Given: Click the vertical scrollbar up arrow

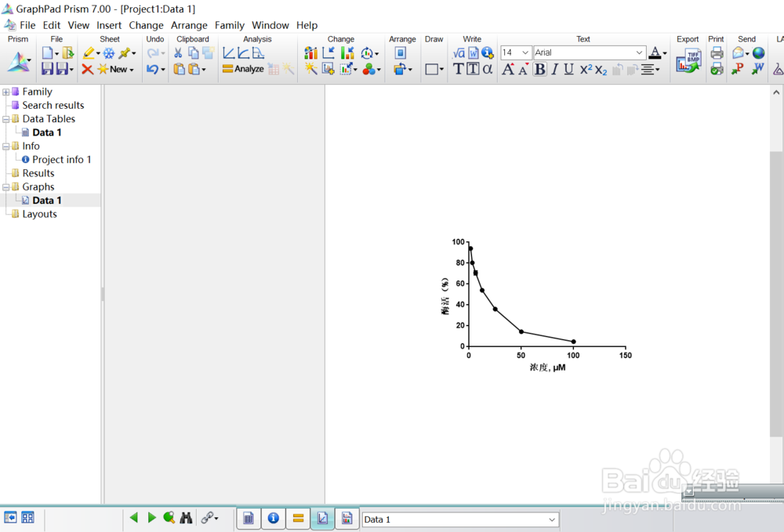Looking at the screenshot, I should pyautogui.click(x=776, y=92).
